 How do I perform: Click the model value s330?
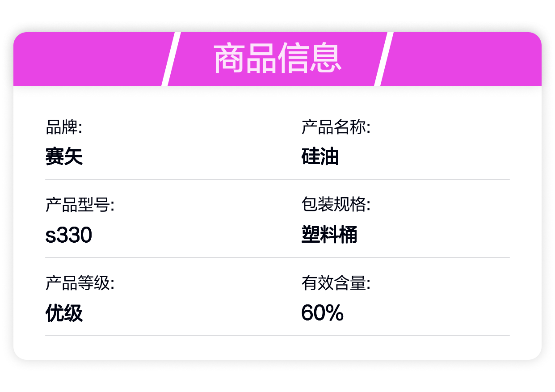coord(69,235)
